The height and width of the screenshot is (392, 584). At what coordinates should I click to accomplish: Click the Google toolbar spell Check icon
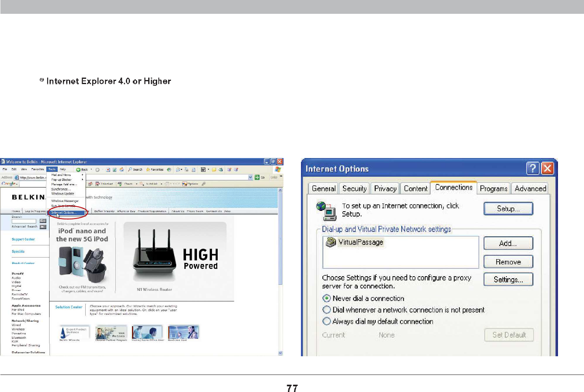click(x=120, y=184)
